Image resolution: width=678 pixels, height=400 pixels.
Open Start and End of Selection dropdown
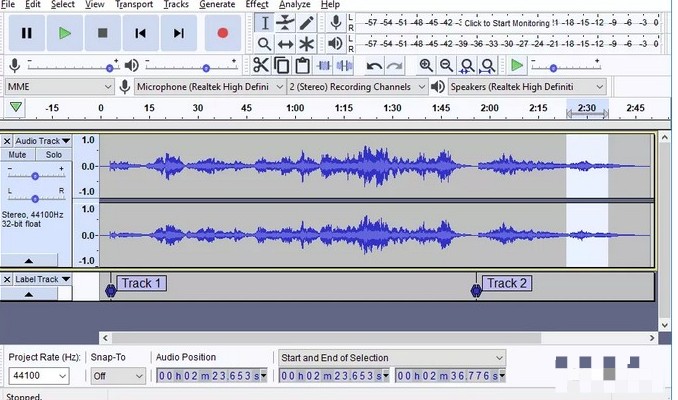pyautogui.click(x=392, y=358)
